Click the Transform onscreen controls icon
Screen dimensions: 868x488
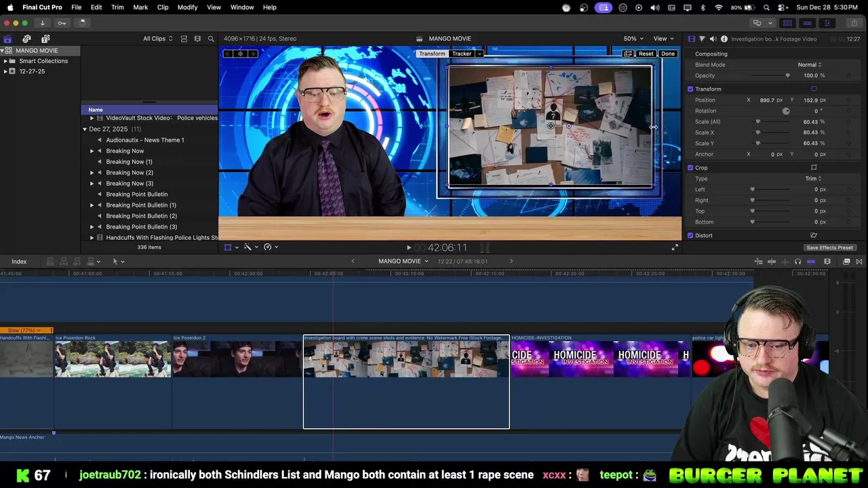pyautogui.click(x=814, y=89)
